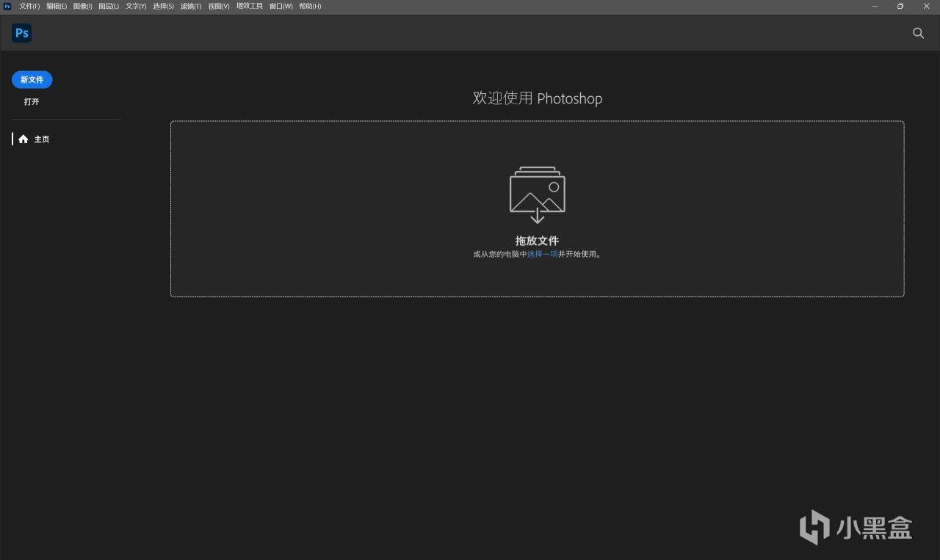Follow the 选择一项 link

[x=543, y=254]
